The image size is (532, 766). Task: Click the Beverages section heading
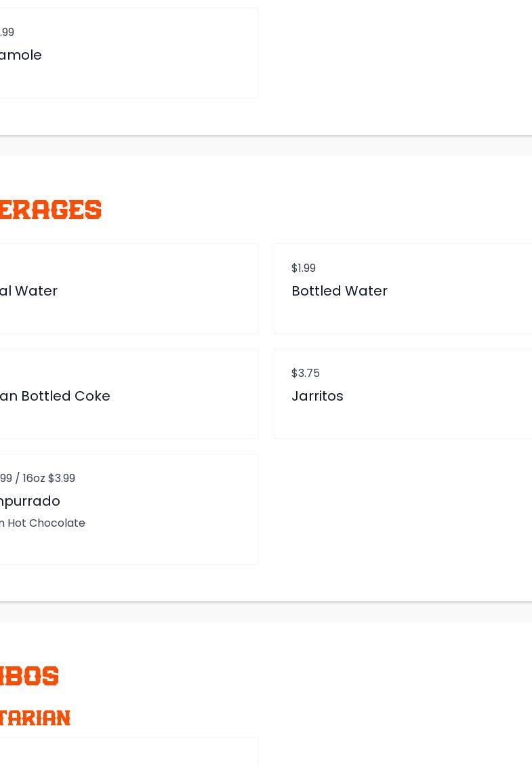[x=50, y=210]
